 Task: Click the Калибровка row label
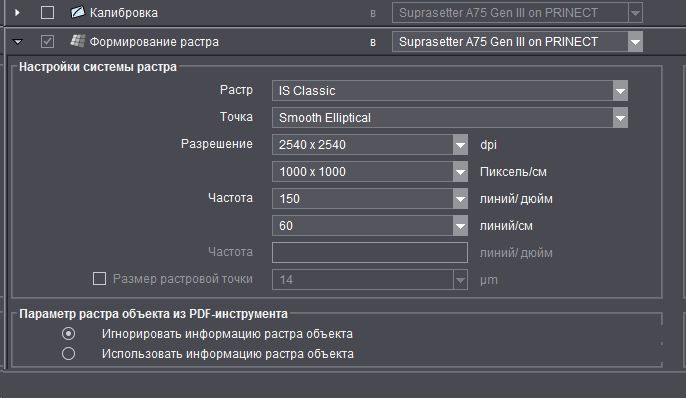click(x=123, y=13)
